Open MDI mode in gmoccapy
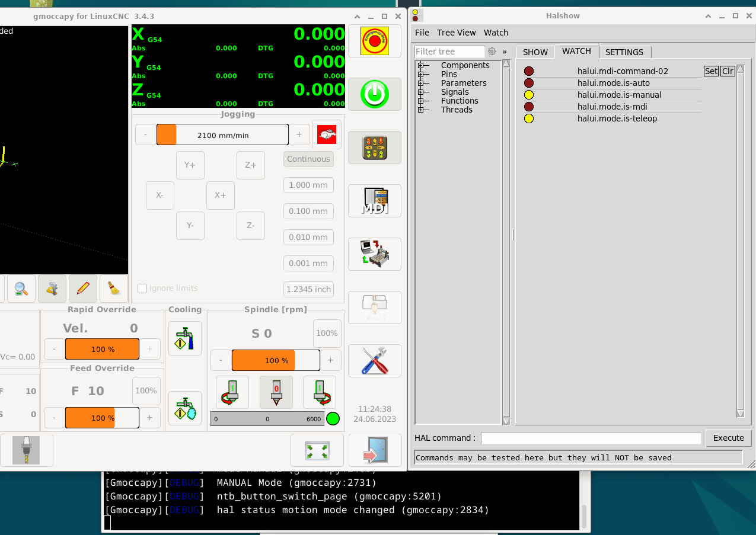The image size is (756, 535). [x=375, y=201]
